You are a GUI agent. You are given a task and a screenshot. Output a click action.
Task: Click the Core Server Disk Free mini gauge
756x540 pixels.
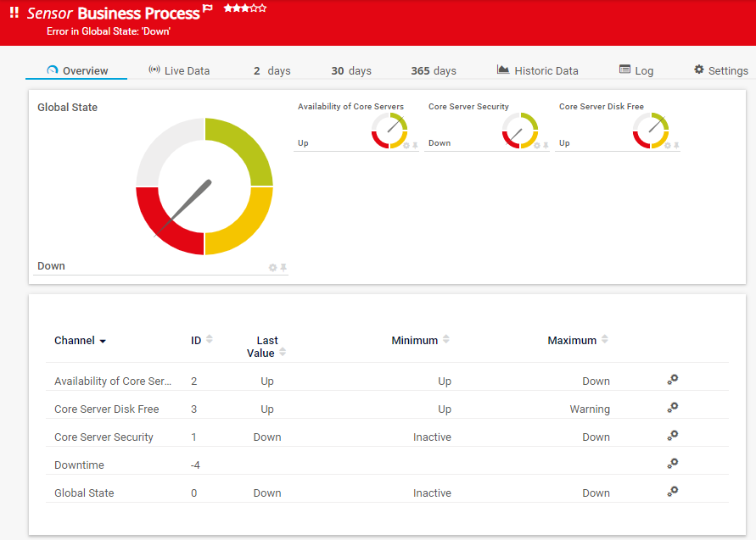click(x=651, y=131)
